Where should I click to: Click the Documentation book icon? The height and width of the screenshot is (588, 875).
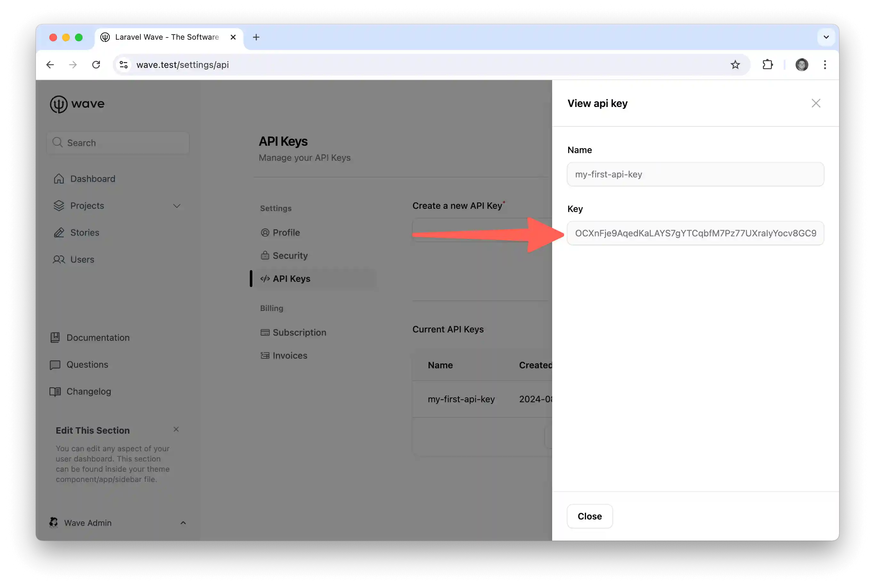coord(55,337)
